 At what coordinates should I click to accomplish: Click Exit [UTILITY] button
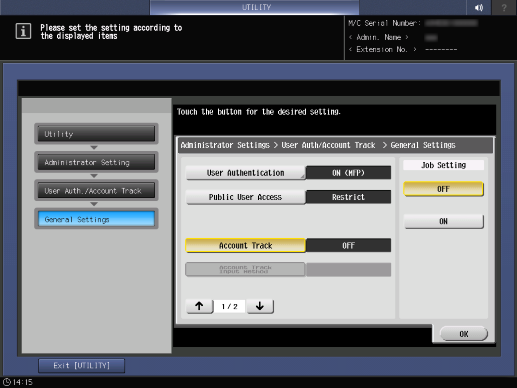81,366
